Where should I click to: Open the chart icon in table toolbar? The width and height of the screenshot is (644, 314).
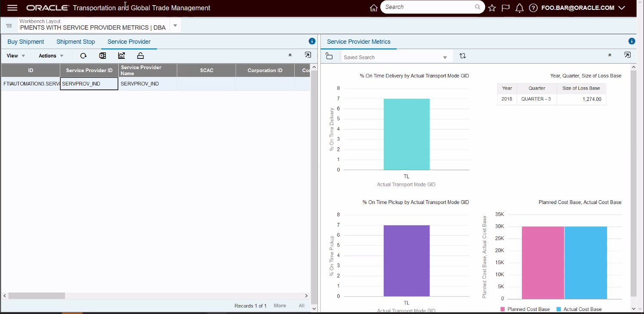point(121,55)
